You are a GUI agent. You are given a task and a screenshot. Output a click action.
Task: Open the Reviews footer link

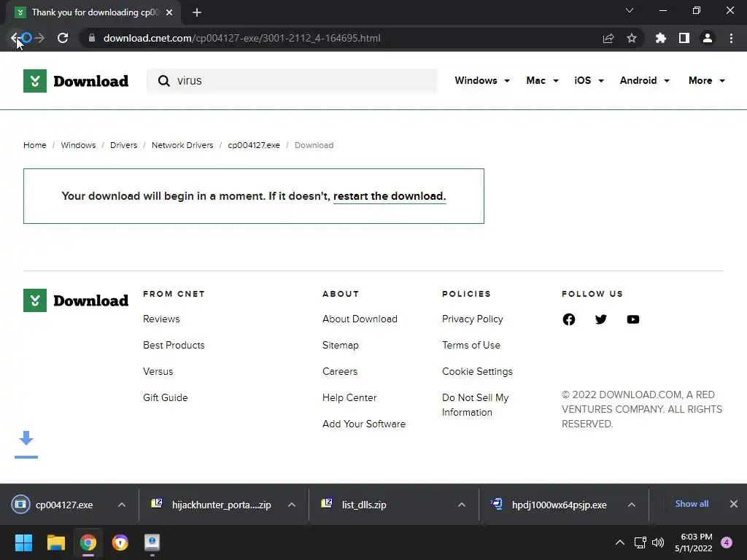point(161,319)
